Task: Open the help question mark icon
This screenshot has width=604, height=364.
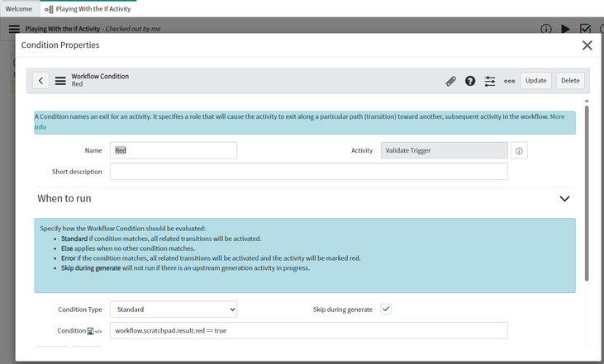Action: coord(470,81)
